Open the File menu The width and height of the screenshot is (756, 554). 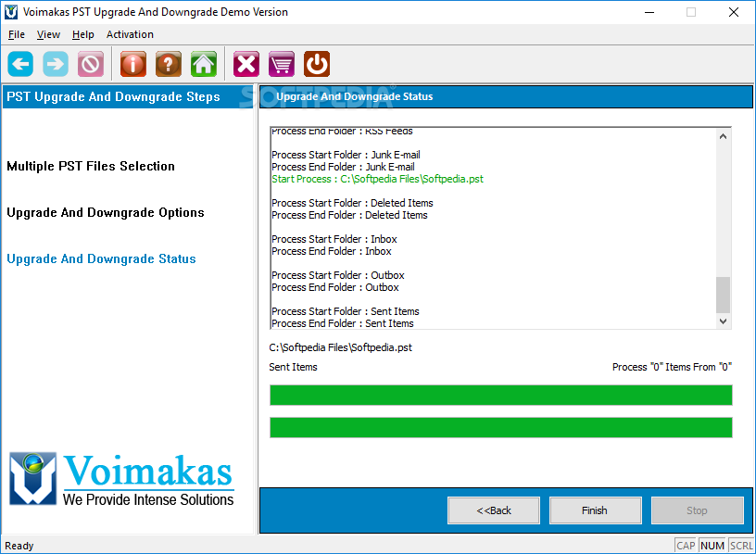coord(17,34)
